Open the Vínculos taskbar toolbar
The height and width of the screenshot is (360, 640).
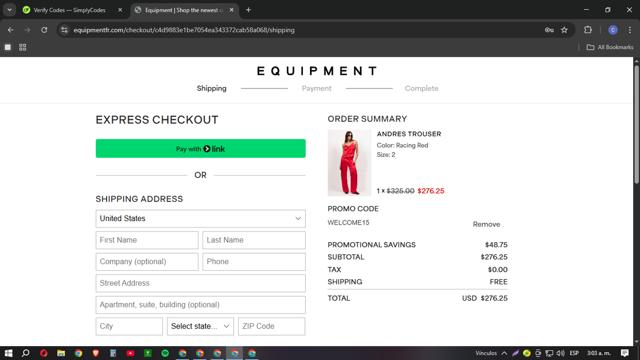486,353
